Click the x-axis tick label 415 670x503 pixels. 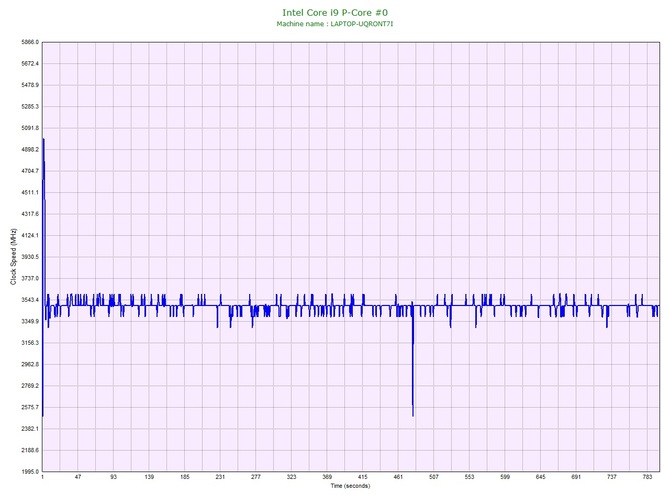point(362,477)
